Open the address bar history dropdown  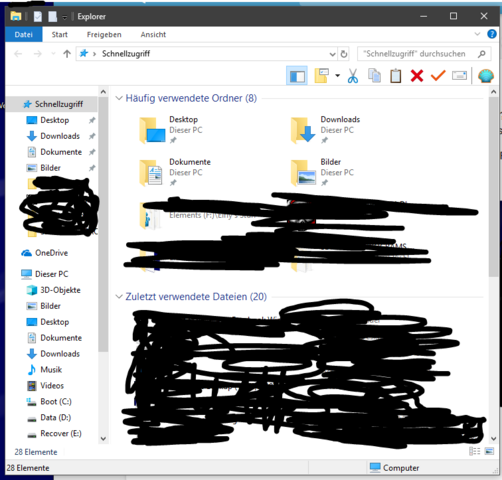(332, 54)
